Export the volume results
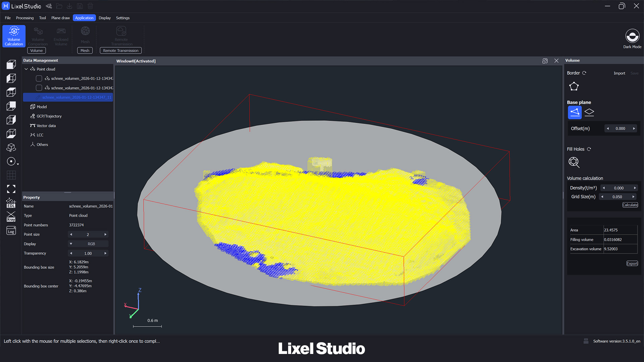This screenshot has width=644, height=362. [x=632, y=263]
